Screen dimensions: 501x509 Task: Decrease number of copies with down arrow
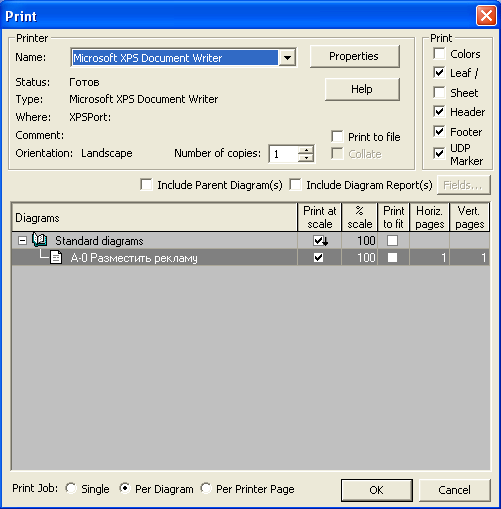click(306, 158)
